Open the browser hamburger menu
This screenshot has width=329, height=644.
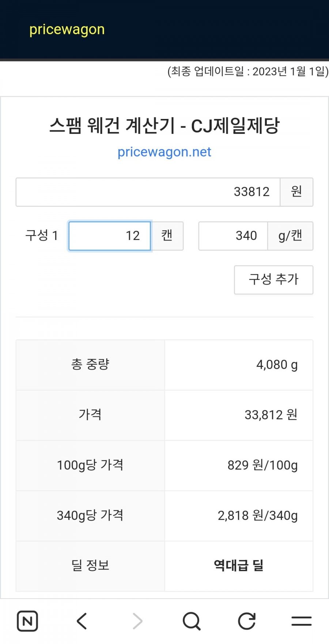pyautogui.click(x=302, y=621)
